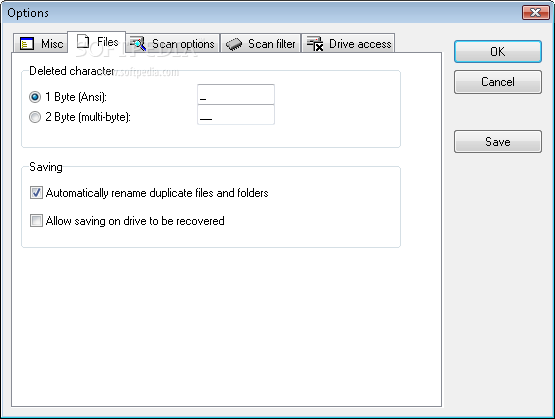
Task: Select the 2 Byte (multi-byte) radio button
Action: (x=35, y=117)
